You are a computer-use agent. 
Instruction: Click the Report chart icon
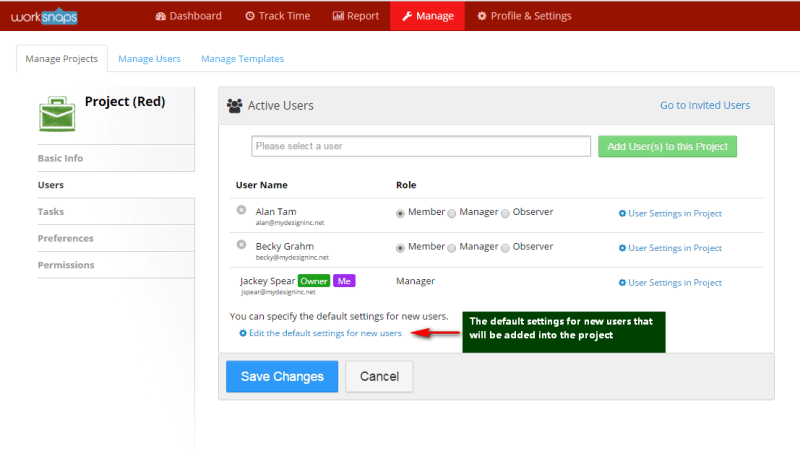click(x=338, y=16)
